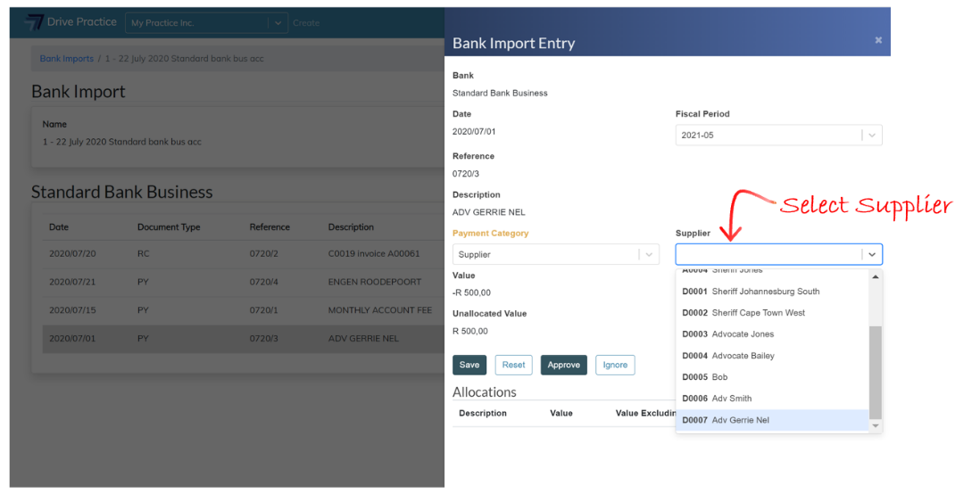Select D0007 Adv Gerrie Nel supplier
Image resolution: width=980 pixels, height=502 pixels.
tap(773, 420)
